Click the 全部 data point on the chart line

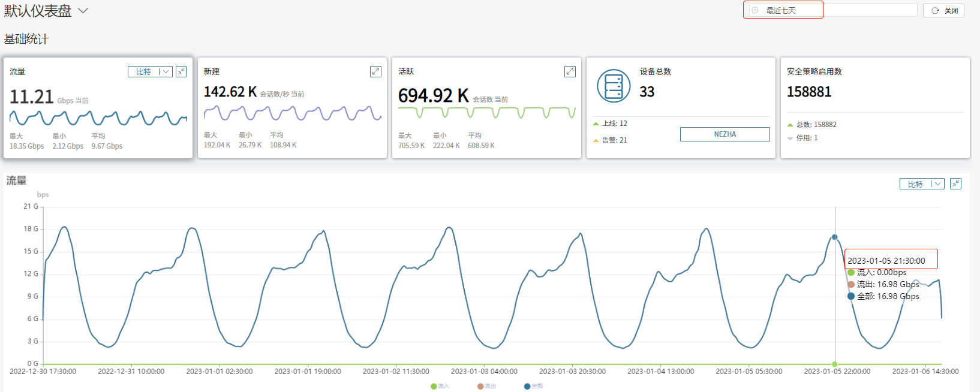click(x=834, y=237)
